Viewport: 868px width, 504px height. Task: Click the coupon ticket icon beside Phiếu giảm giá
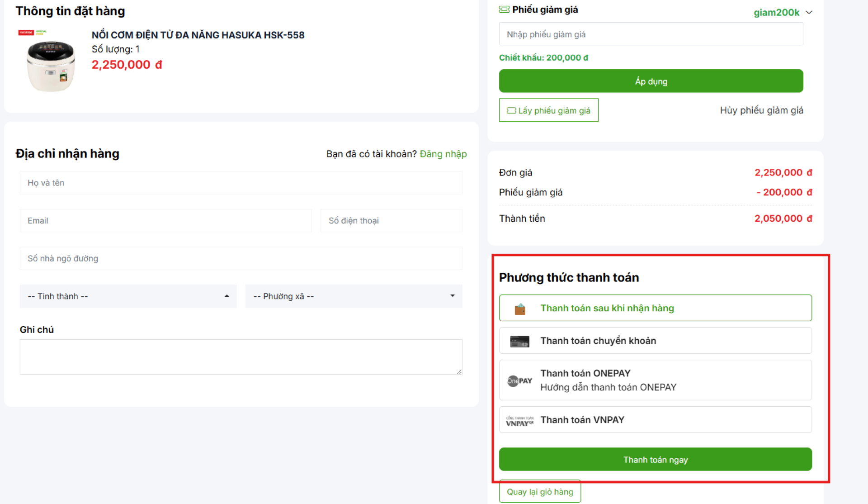coord(504,10)
